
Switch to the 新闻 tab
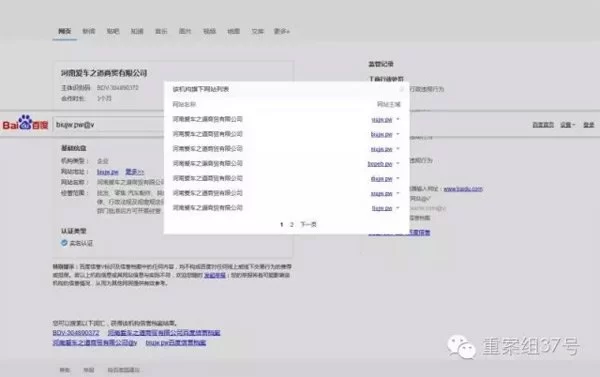point(89,31)
